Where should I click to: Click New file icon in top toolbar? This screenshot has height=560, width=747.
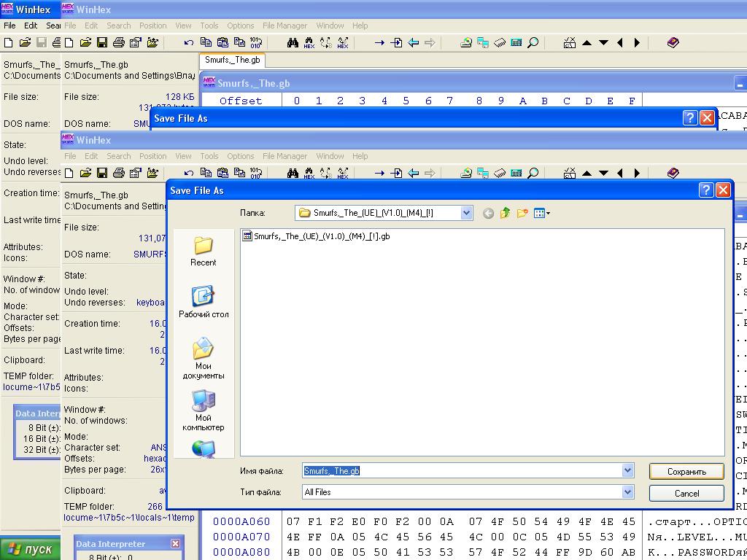(69, 43)
